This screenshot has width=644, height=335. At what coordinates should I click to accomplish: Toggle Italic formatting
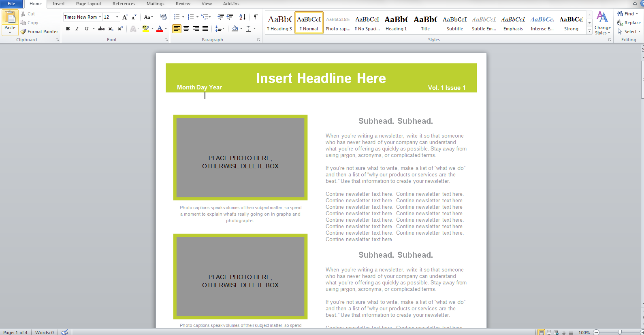click(77, 29)
